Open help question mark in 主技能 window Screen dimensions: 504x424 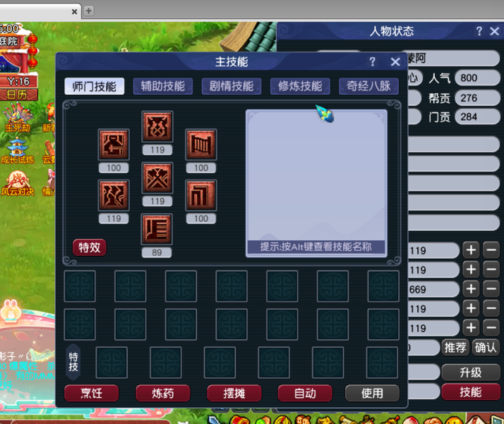coord(373,62)
